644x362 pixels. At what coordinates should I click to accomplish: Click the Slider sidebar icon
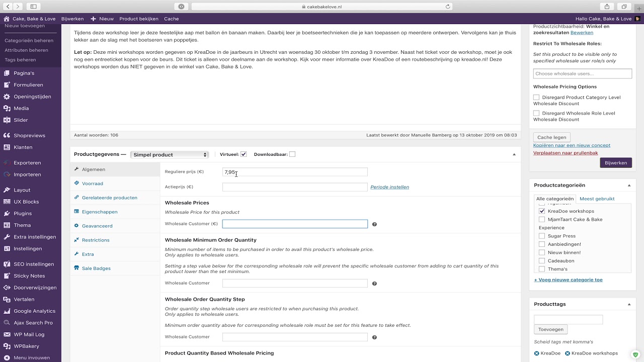[x=7, y=120]
